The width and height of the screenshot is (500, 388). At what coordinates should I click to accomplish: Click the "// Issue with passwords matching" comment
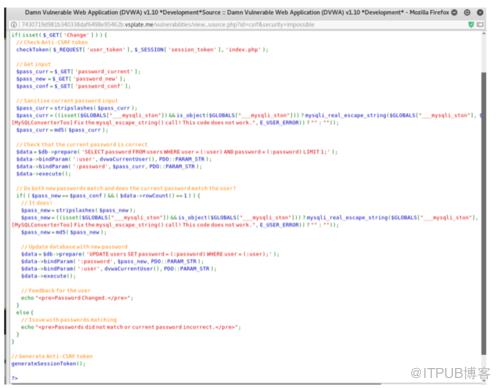click(x=69, y=320)
